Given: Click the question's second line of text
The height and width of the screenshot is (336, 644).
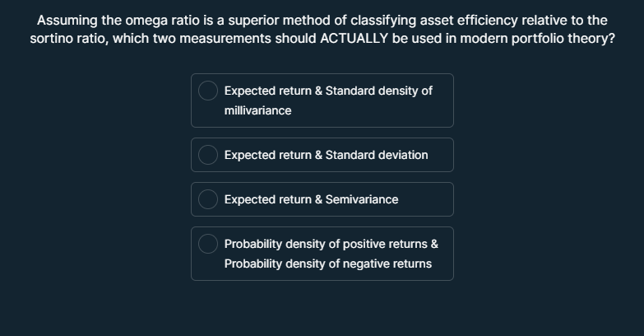Looking at the screenshot, I should pyautogui.click(x=322, y=39).
